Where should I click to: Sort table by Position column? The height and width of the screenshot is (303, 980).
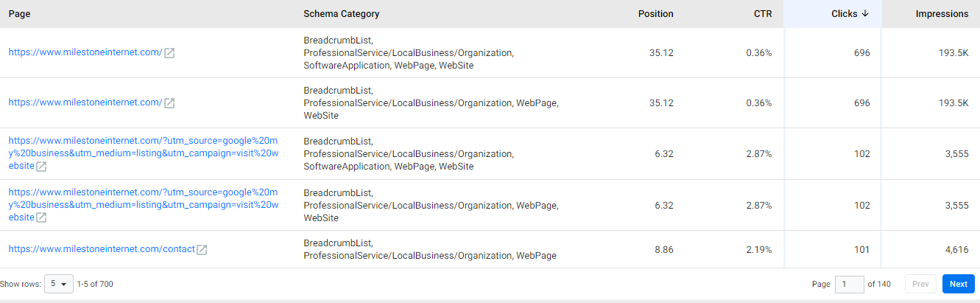tap(655, 14)
